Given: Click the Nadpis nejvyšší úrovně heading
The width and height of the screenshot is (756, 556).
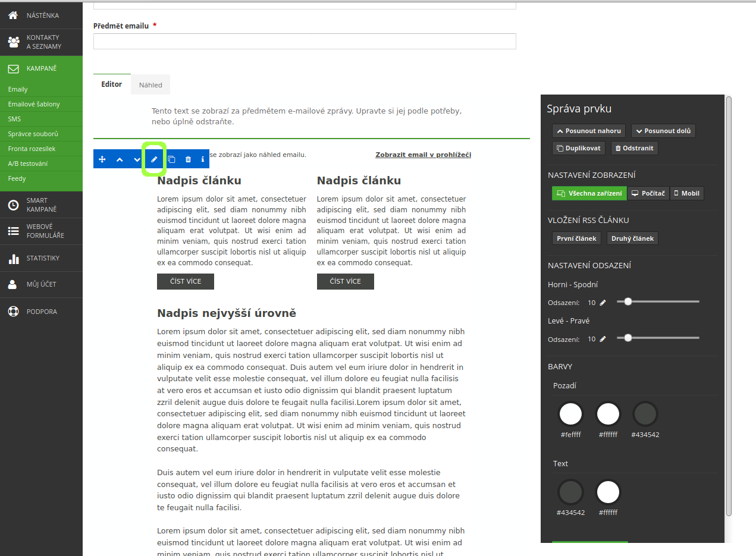Looking at the screenshot, I should pos(227,313).
